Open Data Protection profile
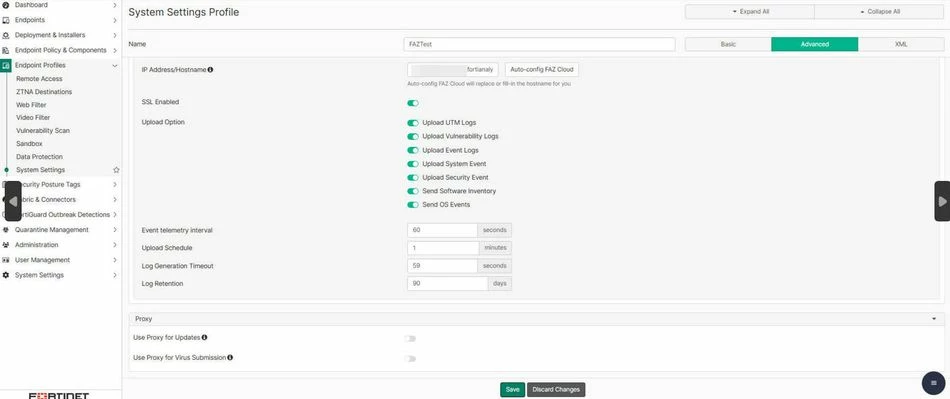 [x=39, y=157]
